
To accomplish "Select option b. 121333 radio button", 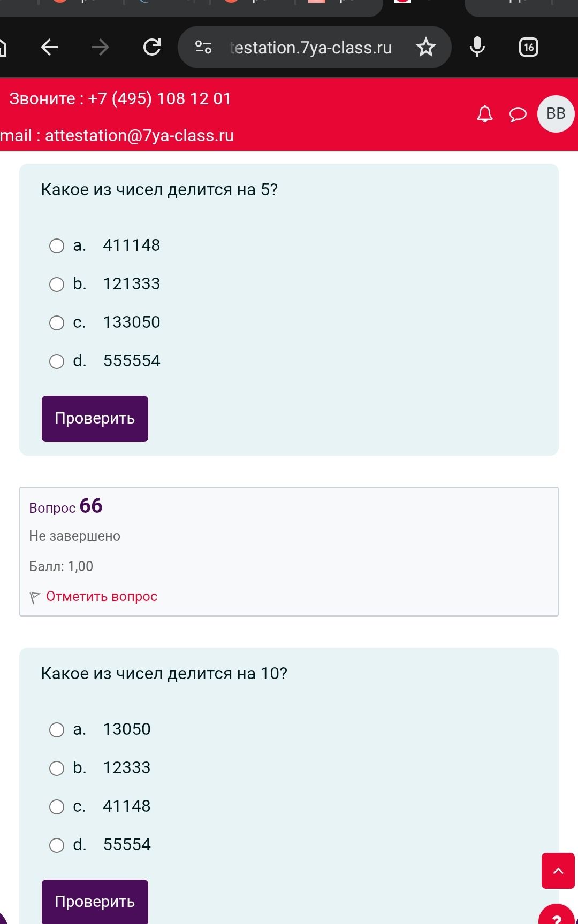I will (x=57, y=284).
